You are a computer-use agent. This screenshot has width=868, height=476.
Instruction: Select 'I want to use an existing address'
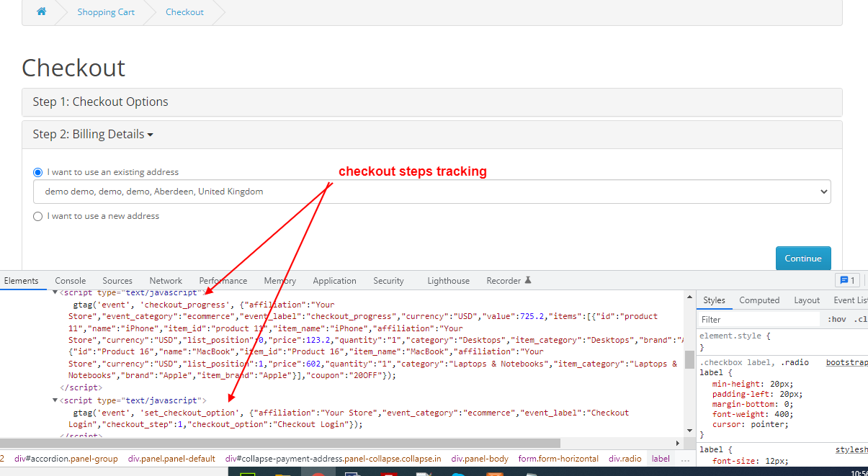point(38,172)
